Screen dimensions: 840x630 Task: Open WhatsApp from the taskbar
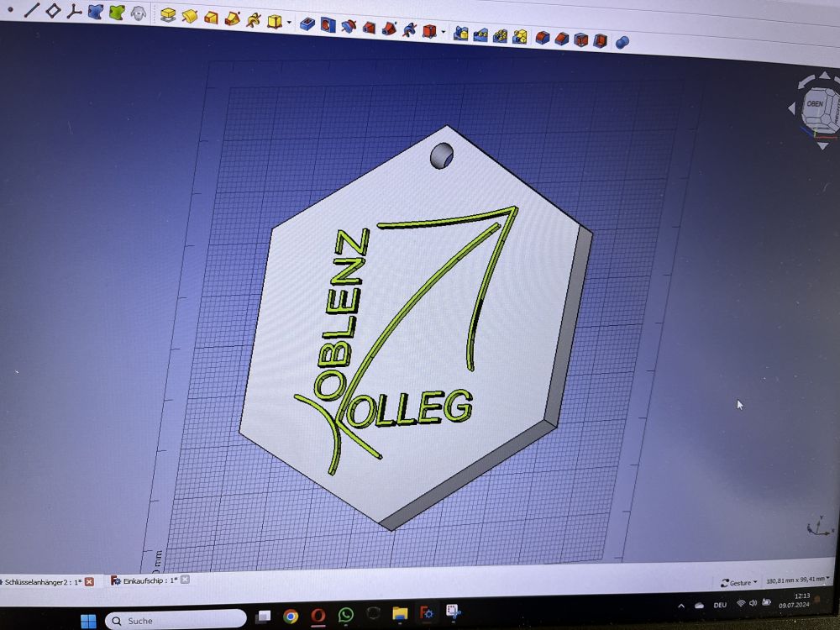pos(346,615)
